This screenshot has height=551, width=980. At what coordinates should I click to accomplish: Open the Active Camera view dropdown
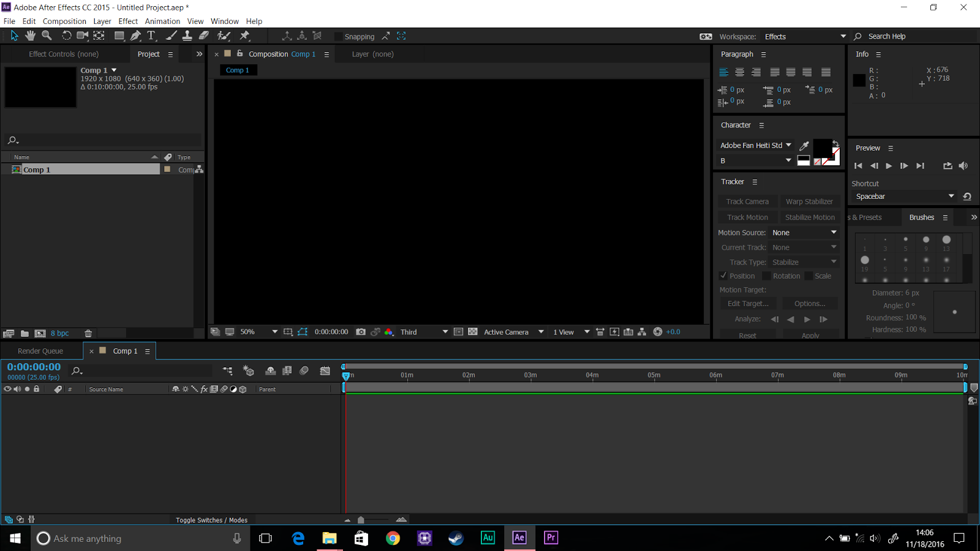[x=513, y=332]
